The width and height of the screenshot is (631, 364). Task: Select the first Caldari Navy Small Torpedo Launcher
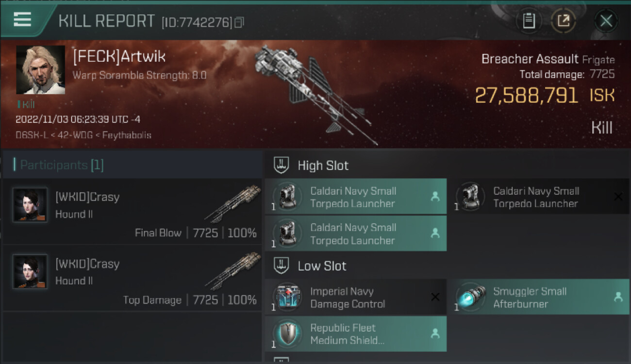pos(355,197)
